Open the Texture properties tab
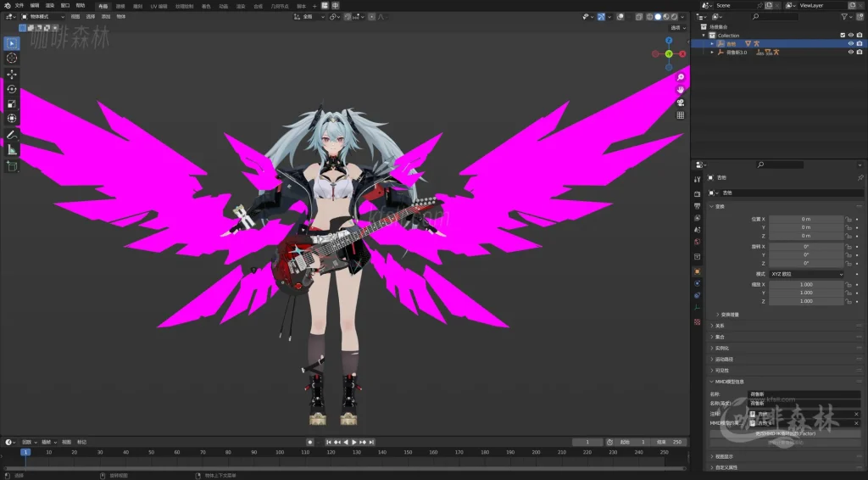 pyautogui.click(x=697, y=321)
